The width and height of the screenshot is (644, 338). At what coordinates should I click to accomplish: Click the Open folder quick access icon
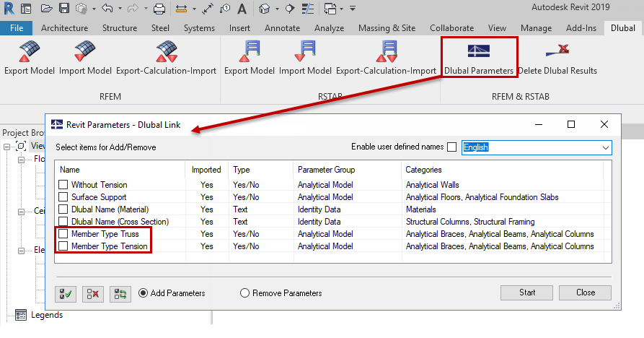pyautogui.click(x=46, y=8)
